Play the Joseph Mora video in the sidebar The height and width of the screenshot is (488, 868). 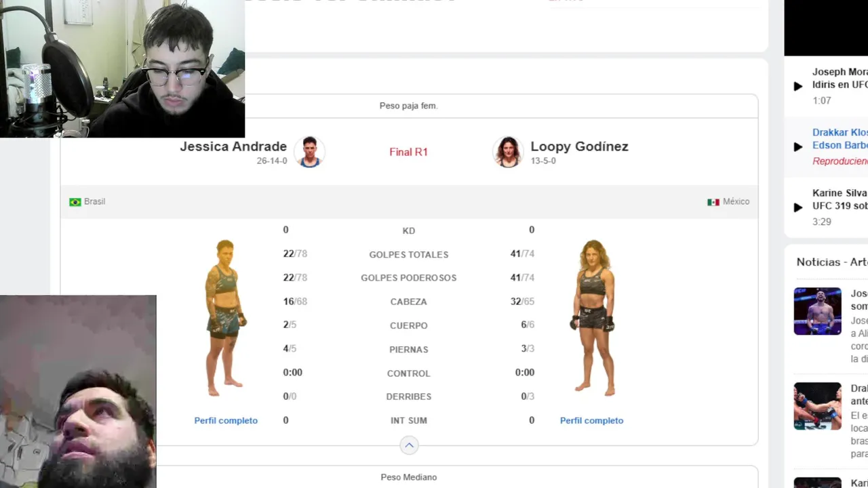coord(798,86)
